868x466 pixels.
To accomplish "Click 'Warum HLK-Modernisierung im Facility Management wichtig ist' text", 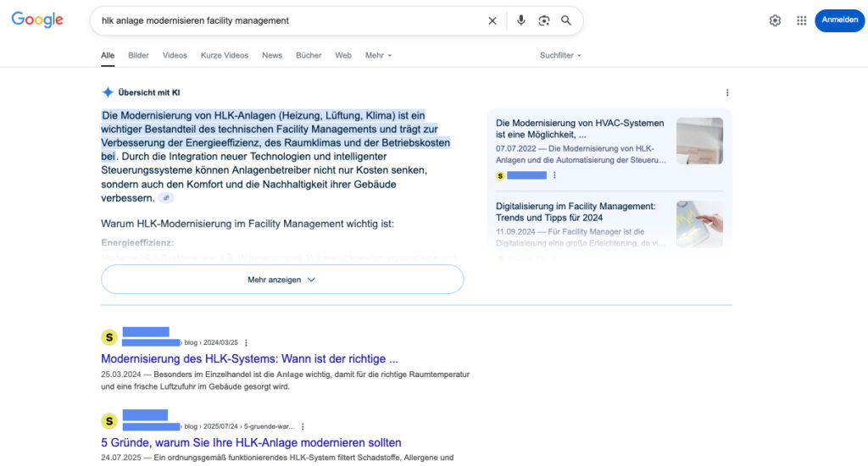I will pyautogui.click(x=247, y=224).
